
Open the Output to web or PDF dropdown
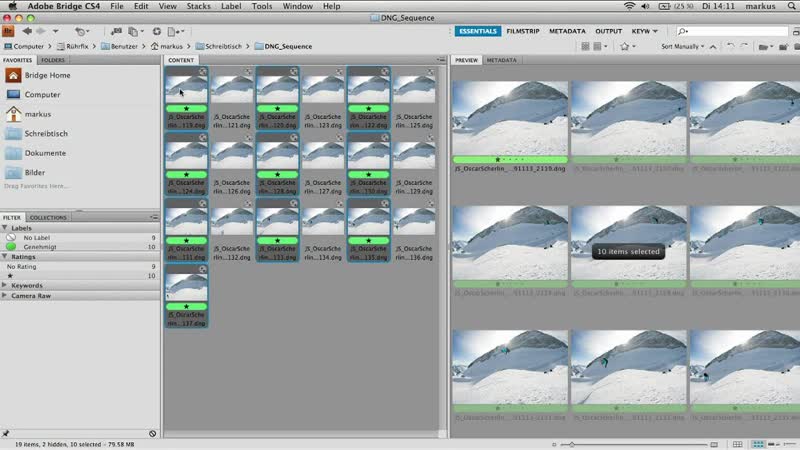(176, 32)
